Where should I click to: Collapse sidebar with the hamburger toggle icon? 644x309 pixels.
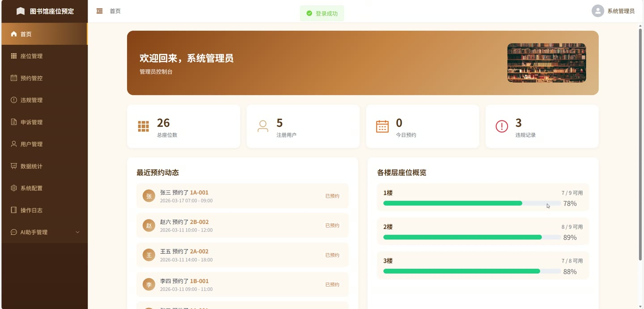pos(100,11)
